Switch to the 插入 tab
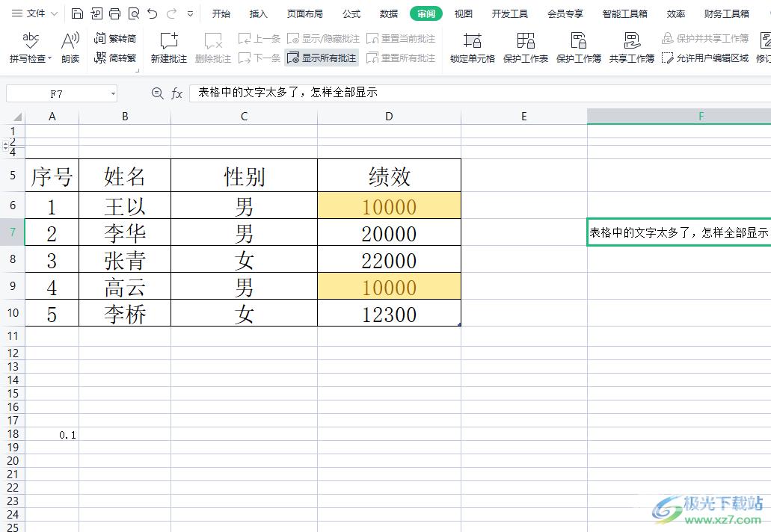 point(259,13)
